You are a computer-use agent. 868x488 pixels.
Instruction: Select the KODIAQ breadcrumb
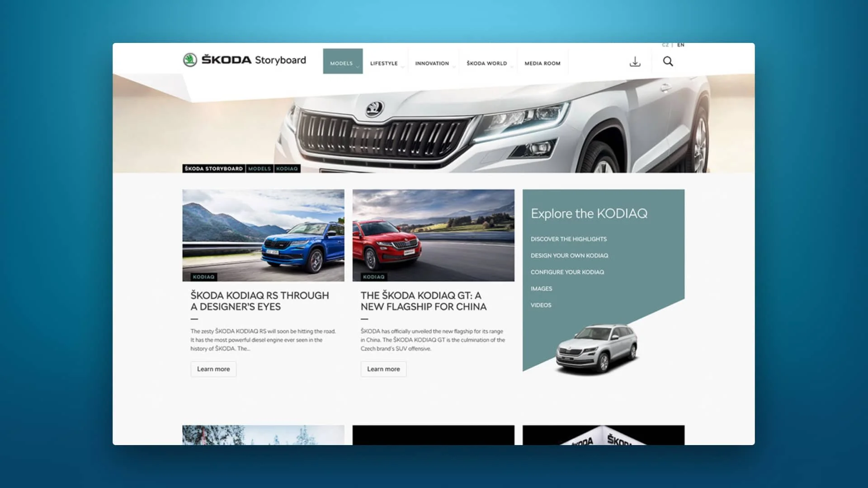[x=287, y=169]
